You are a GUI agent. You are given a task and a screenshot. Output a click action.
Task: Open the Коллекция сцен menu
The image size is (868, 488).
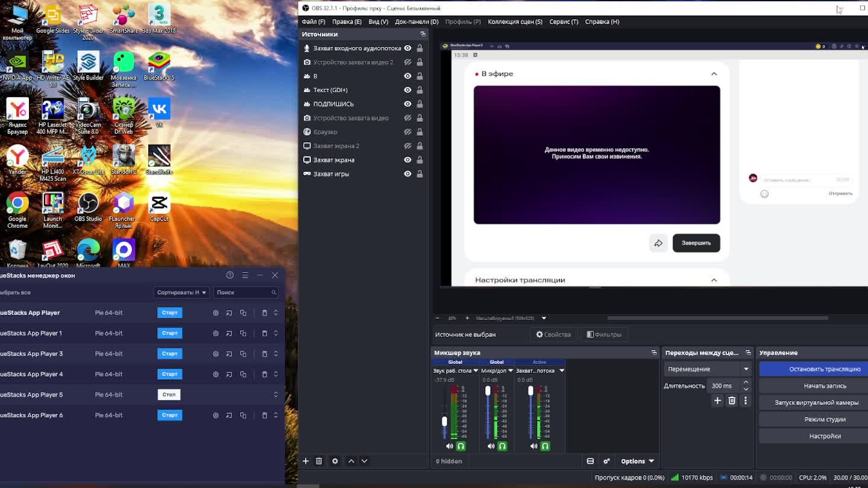[515, 22]
